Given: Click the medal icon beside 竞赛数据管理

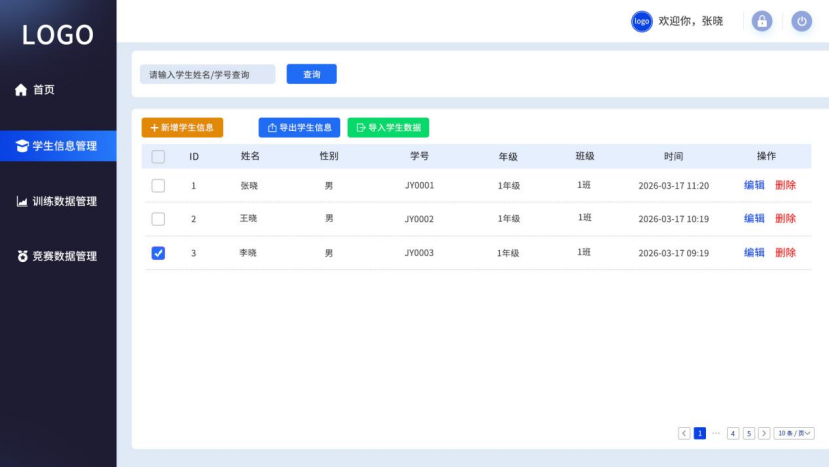Looking at the screenshot, I should click(22, 256).
